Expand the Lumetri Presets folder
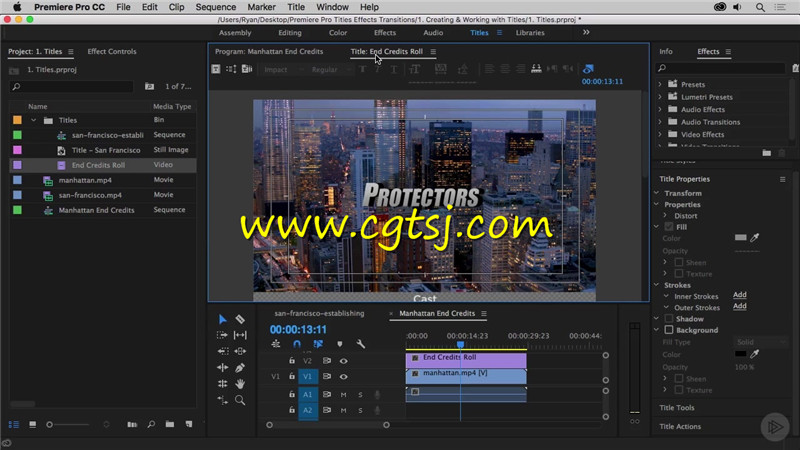 (x=660, y=96)
